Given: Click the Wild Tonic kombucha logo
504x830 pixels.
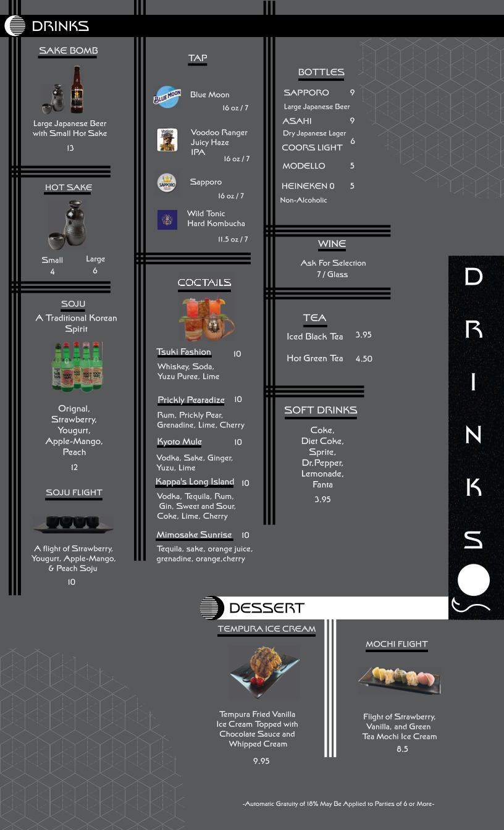Looking at the screenshot, I should point(167,220).
